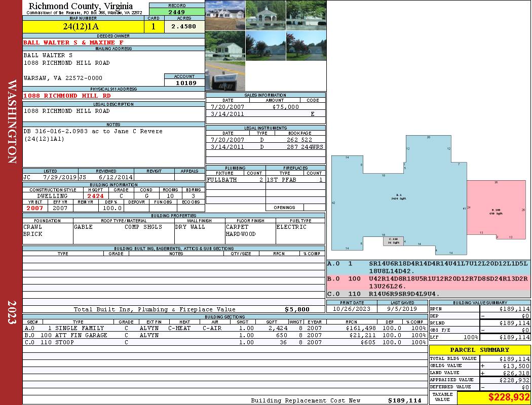The width and height of the screenshot is (532, 405).
Task: Select foundation value CRAWL
Action: 32,227
